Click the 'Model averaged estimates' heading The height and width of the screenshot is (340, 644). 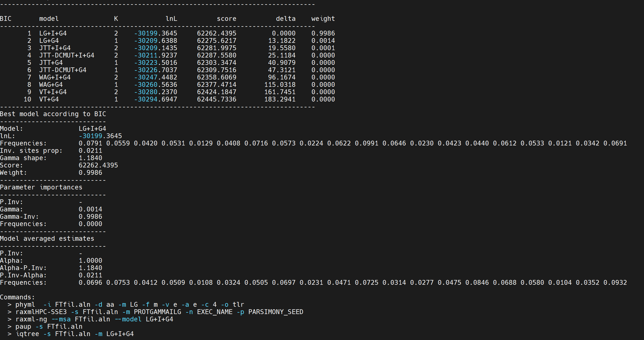point(47,239)
